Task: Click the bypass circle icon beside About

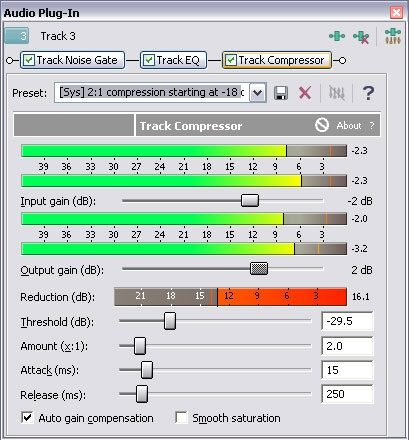Action: pyautogui.click(x=322, y=125)
